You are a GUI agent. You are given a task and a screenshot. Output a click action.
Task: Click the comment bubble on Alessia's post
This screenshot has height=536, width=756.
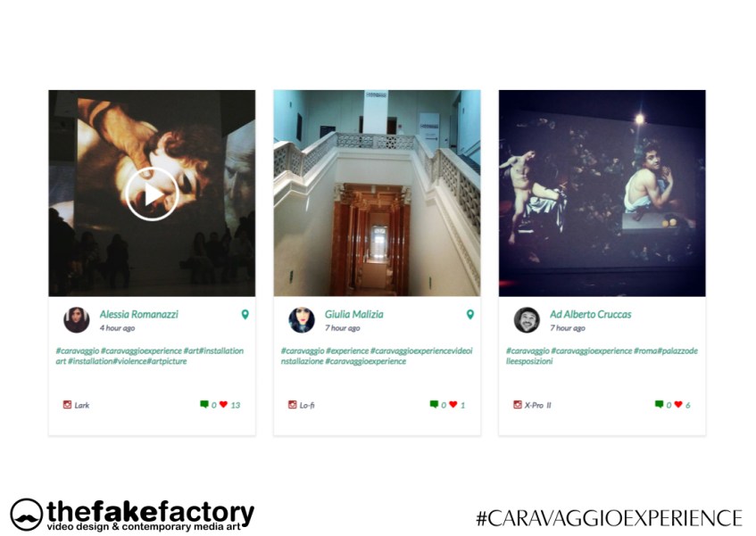204,404
